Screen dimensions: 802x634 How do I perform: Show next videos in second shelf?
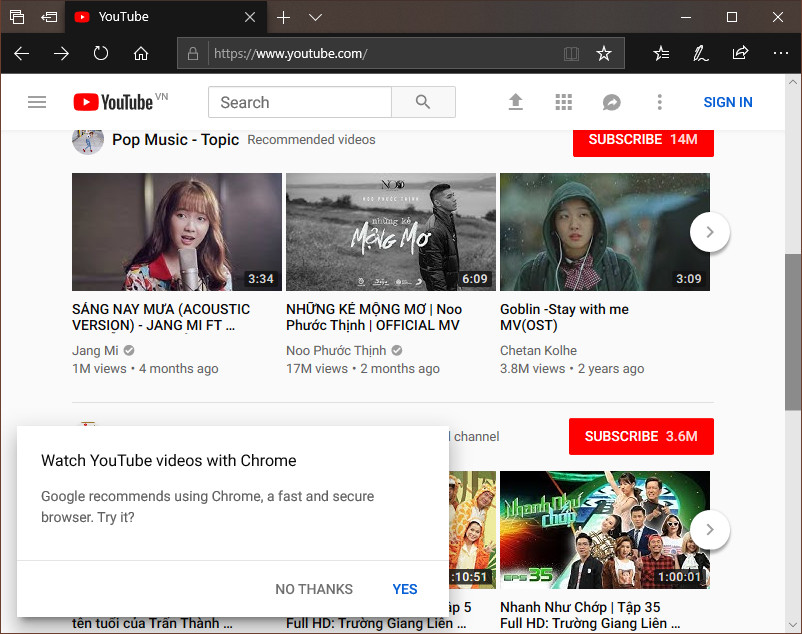click(x=709, y=530)
